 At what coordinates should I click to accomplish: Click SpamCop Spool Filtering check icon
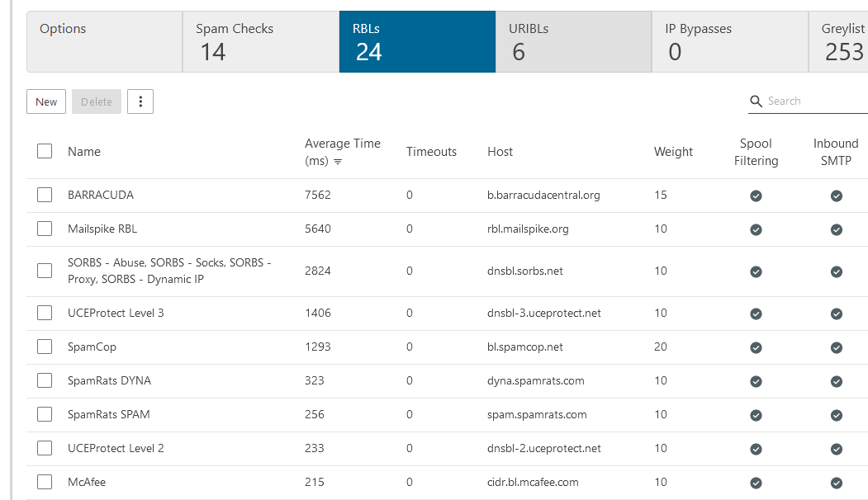(756, 347)
